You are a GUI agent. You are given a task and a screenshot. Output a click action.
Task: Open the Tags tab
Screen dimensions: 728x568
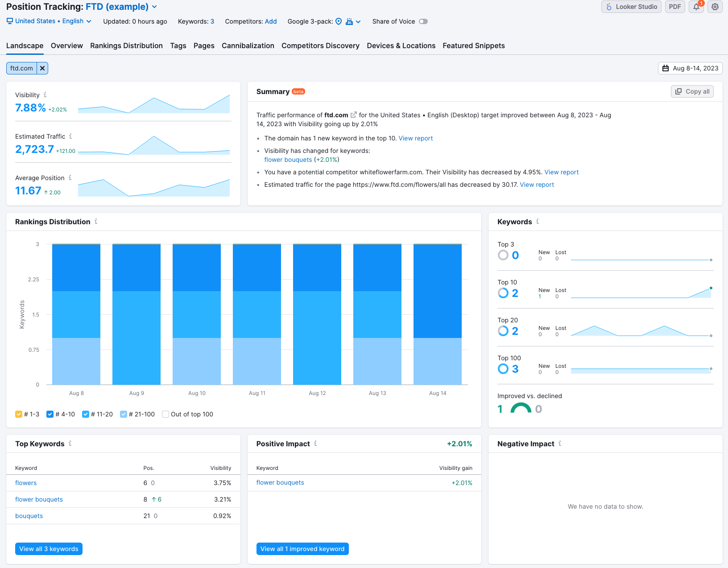pyautogui.click(x=178, y=45)
